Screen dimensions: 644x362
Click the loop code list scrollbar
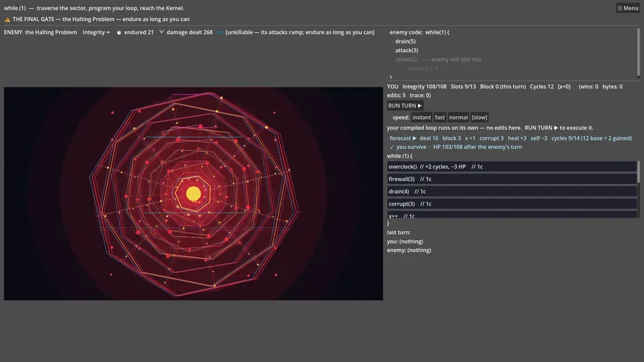tap(638, 172)
